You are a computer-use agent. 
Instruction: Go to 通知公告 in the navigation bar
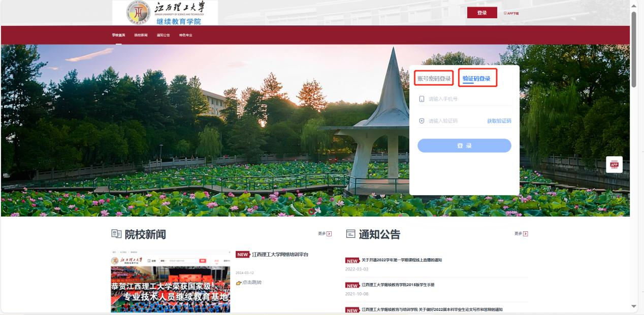pyautogui.click(x=163, y=35)
